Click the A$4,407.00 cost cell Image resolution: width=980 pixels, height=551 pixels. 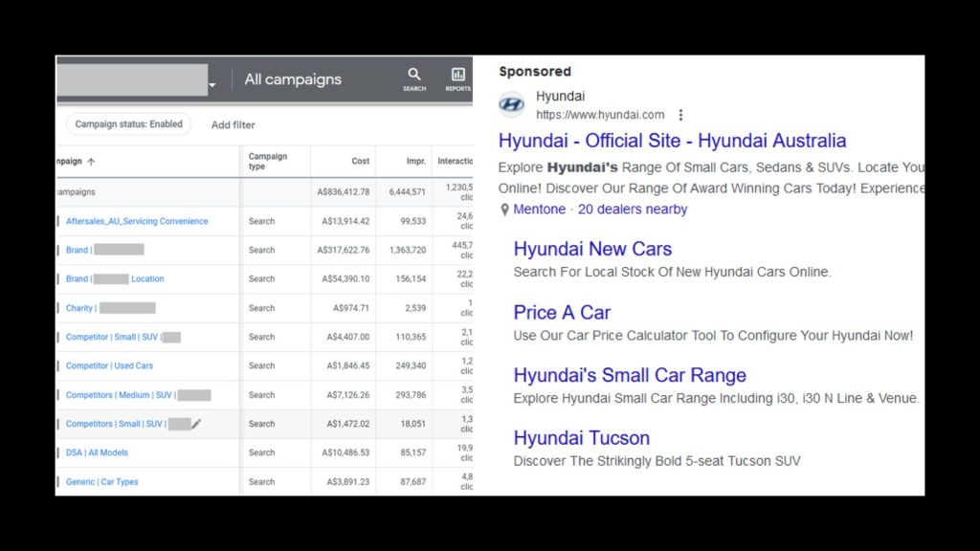coord(348,337)
